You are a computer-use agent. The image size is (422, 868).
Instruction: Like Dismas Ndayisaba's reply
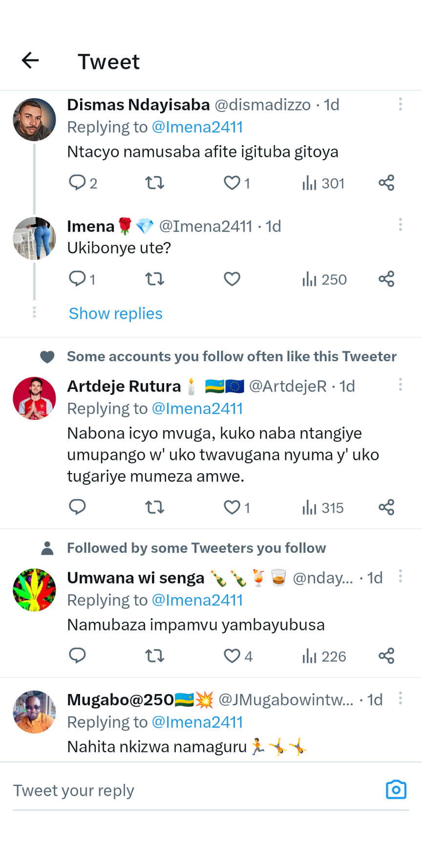point(232,183)
